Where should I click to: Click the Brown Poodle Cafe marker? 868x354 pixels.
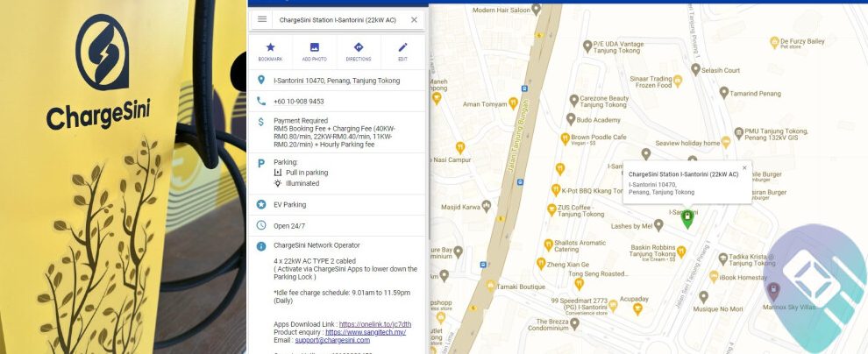click(563, 138)
